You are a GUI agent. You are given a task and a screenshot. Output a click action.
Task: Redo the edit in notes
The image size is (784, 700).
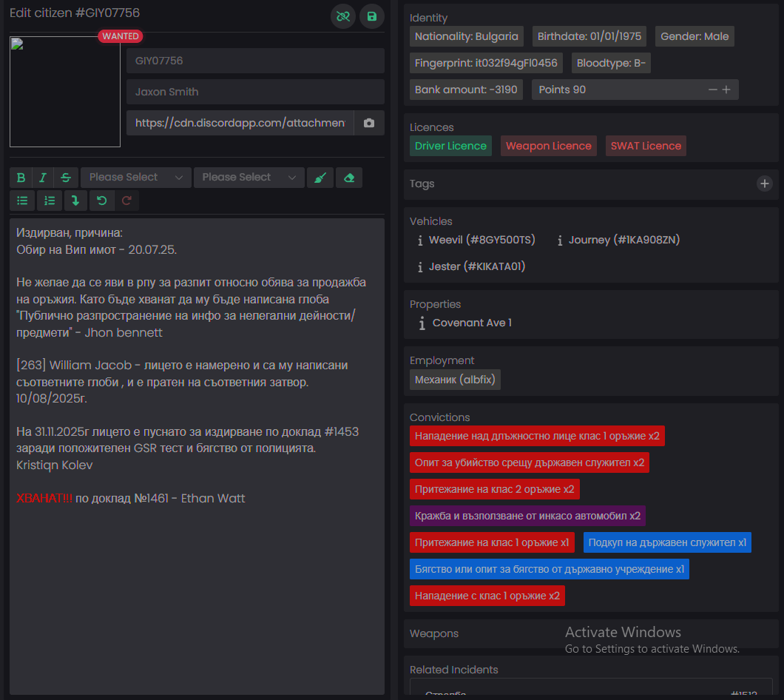coord(126,201)
